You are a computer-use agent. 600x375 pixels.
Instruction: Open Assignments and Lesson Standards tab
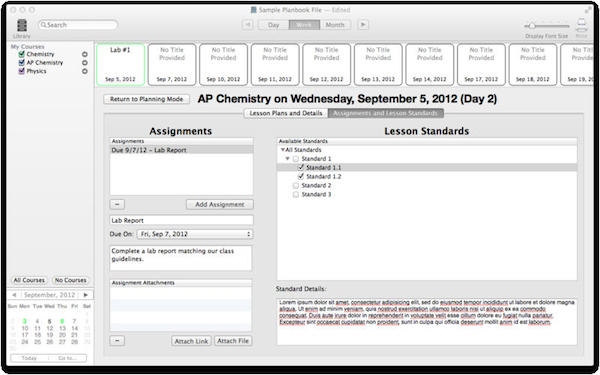pos(386,113)
